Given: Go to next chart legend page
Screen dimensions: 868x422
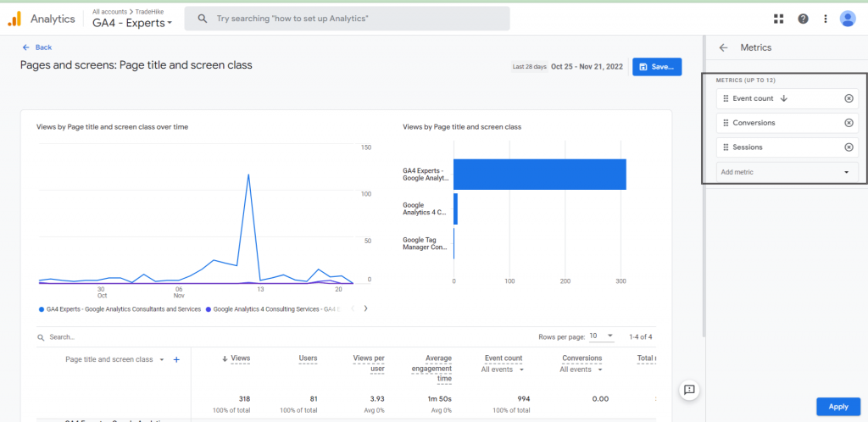Looking at the screenshot, I should coord(365,308).
